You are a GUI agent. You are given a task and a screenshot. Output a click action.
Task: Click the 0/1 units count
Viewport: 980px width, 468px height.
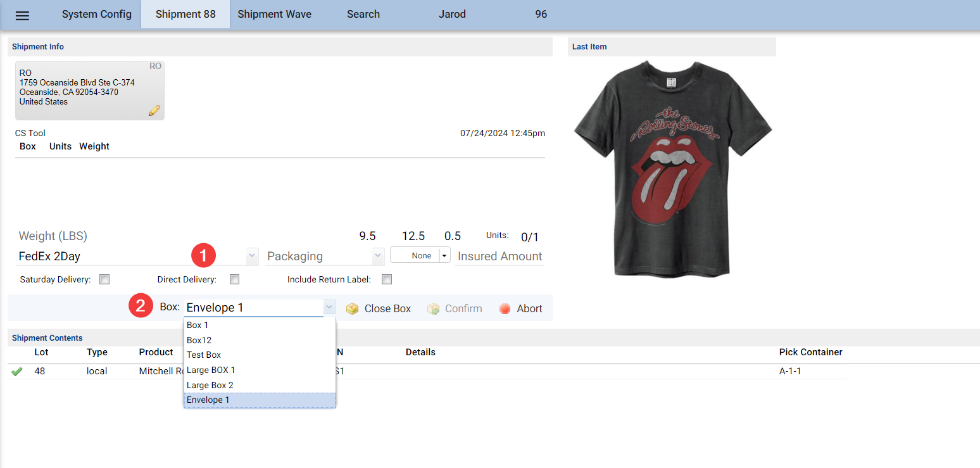[x=529, y=237]
